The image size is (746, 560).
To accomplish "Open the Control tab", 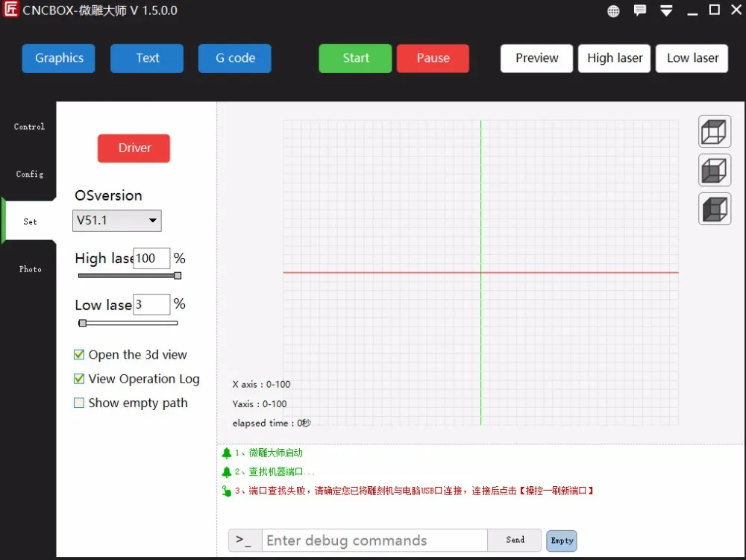I will click(x=29, y=127).
